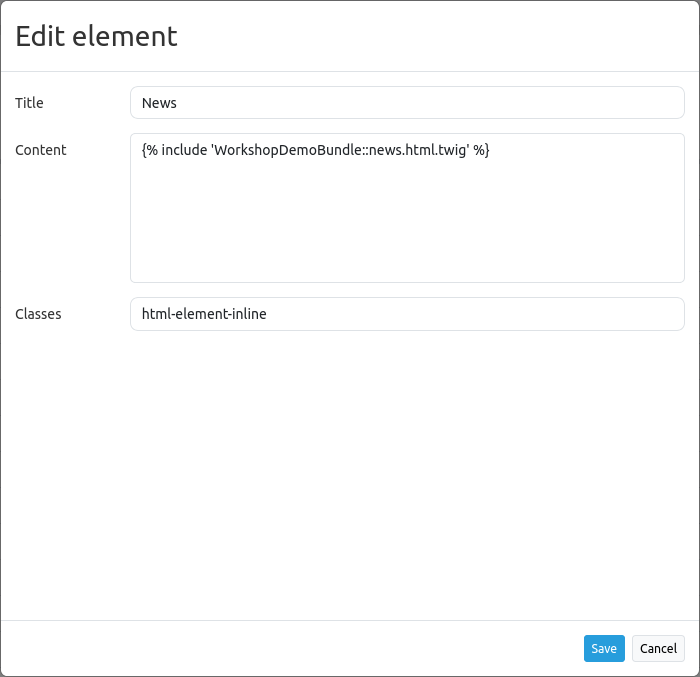Click empty footer area left of Save
700x677 pixels.
coord(300,648)
